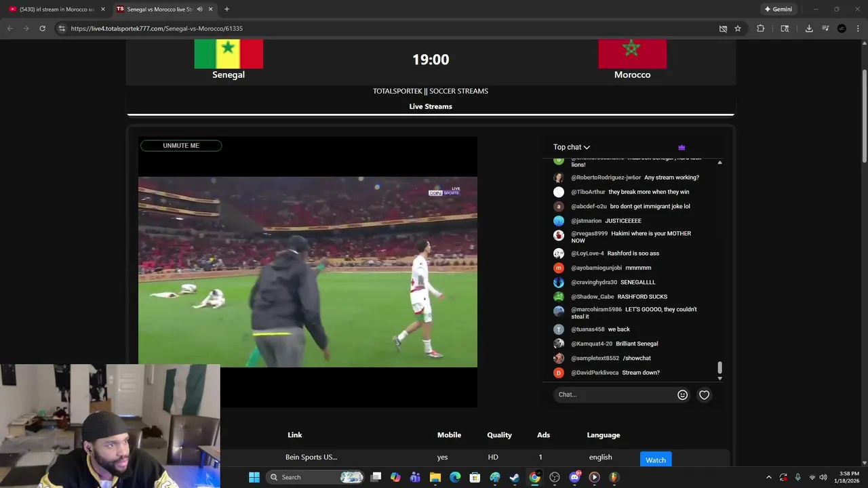Open the browser extensions puzzle icon
868x488 pixels.
[760, 28]
